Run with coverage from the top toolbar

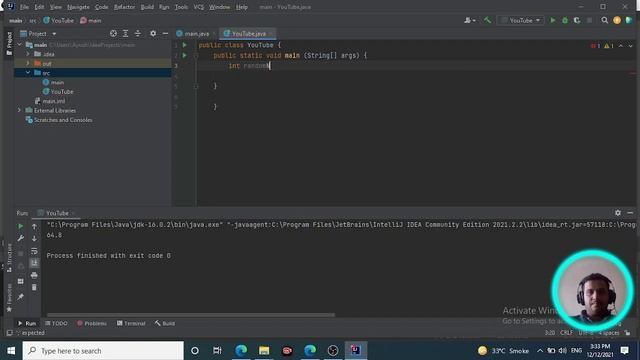(577, 20)
